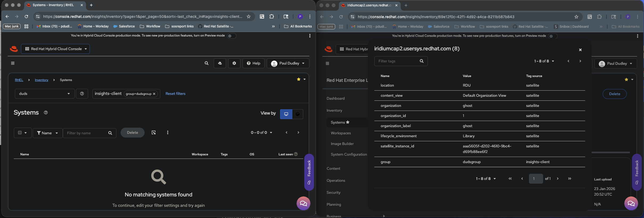644x218 pixels.
Task: Click the search magnifier icon in left console header
Action: [x=206, y=63]
